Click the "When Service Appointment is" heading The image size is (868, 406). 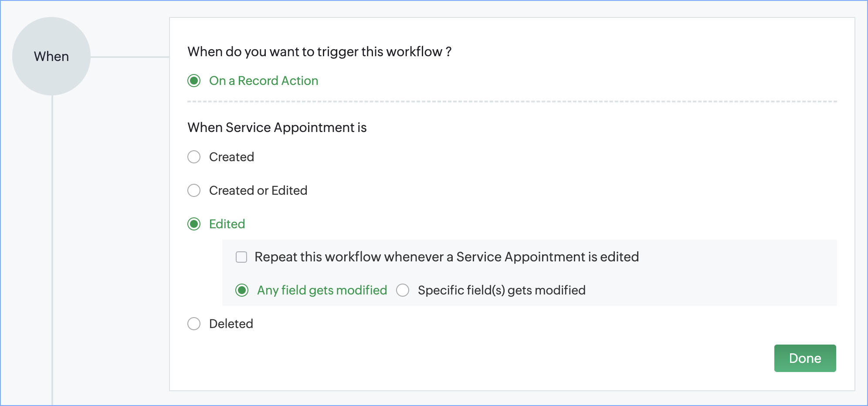277,127
